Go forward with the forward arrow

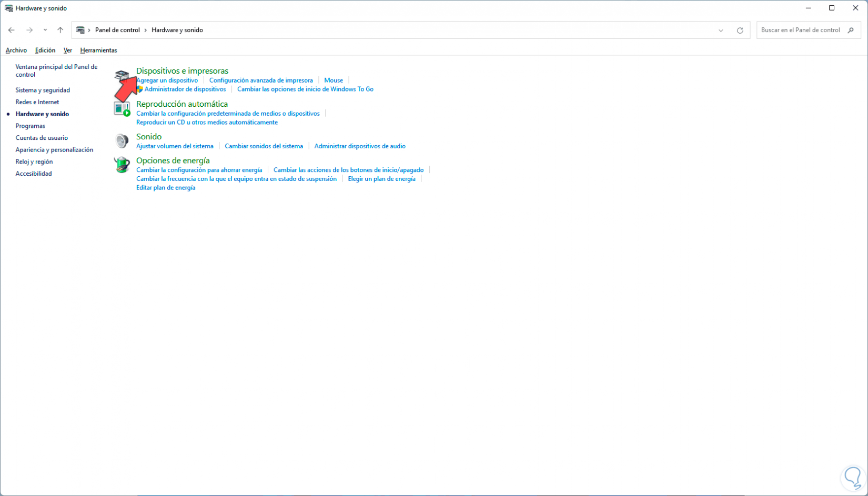(x=29, y=30)
